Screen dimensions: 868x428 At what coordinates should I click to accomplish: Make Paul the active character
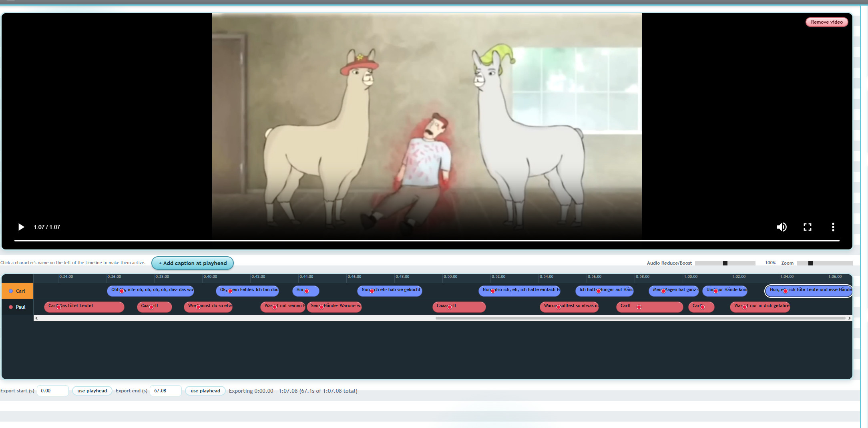(x=17, y=307)
